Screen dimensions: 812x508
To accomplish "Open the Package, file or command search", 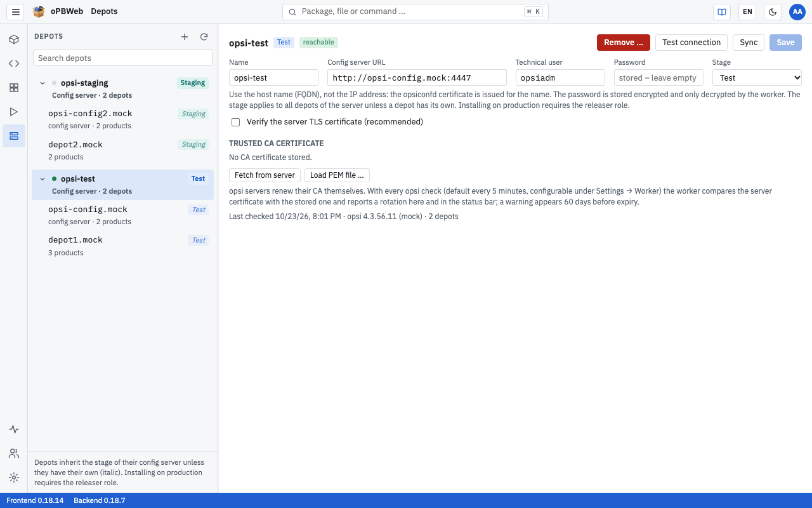I will coord(416,11).
